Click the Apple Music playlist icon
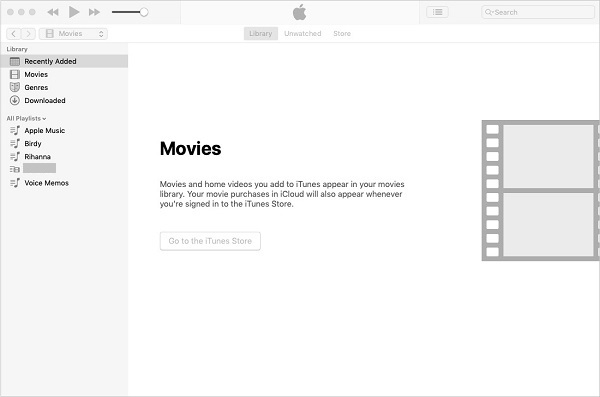This screenshot has width=600, height=397. coord(15,131)
